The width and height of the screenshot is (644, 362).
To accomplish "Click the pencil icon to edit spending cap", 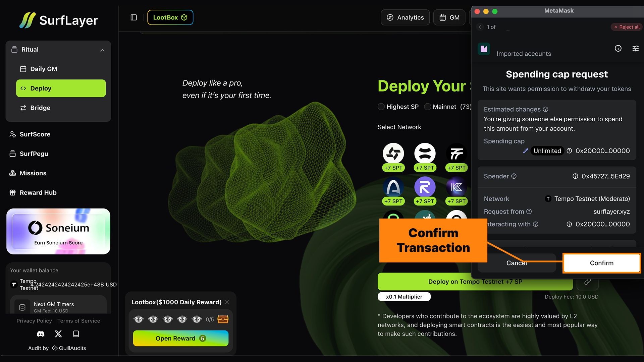I will pos(525,151).
